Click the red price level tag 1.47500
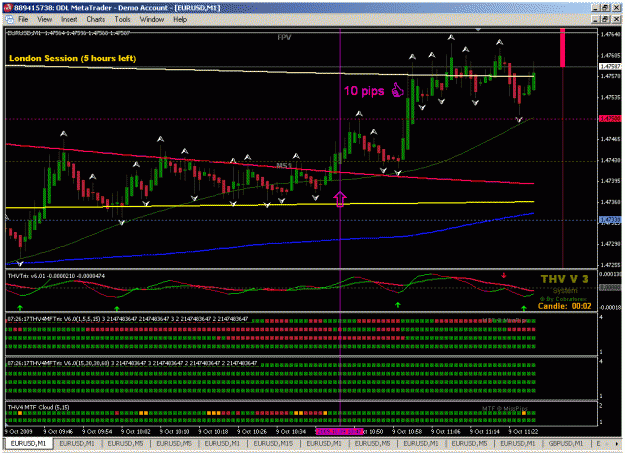625x453 pixels. click(x=610, y=119)
